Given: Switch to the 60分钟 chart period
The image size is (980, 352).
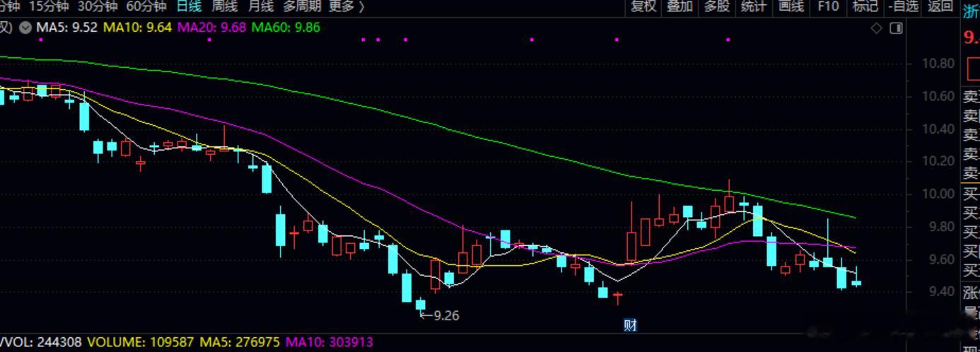Looking at the screenshot, I should coord(146,6).
